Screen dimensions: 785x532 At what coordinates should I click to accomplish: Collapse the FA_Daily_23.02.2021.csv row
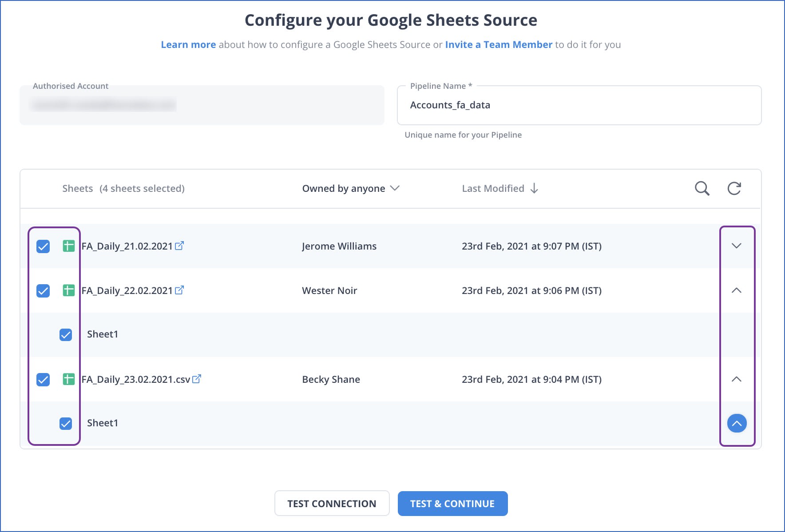point(737,379)
